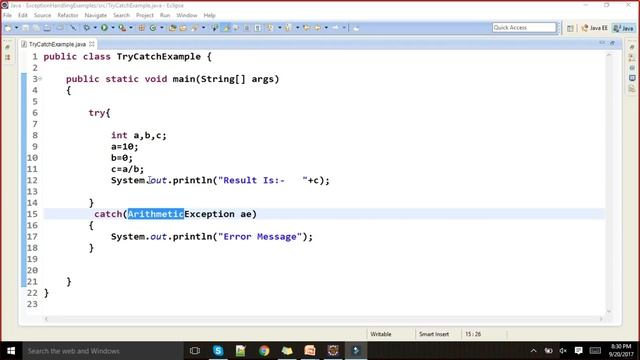Maximize the editor area
Viewport: 640px width, 360px height.
[x=613, y=42]
